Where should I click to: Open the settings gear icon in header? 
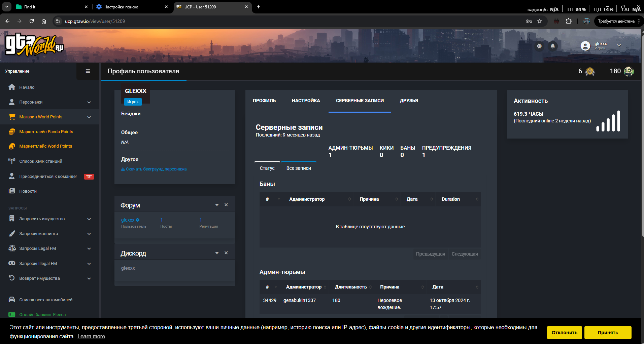539,46
